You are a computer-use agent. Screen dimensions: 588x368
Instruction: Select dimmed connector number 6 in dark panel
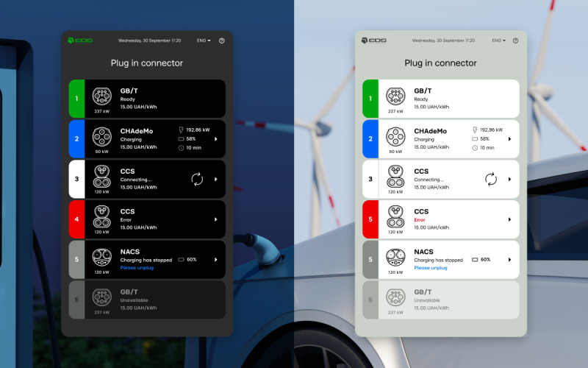click(77, 300)
